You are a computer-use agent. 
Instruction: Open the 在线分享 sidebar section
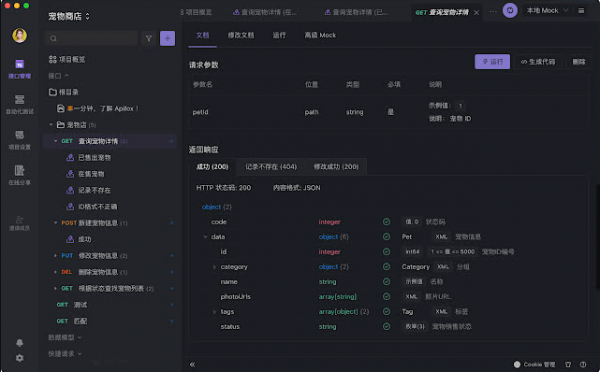coord(20,175)
